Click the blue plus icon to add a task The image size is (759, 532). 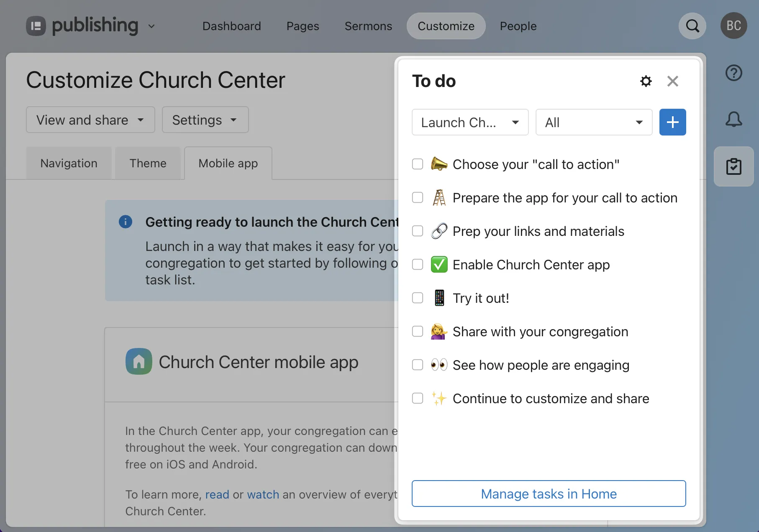672,122
